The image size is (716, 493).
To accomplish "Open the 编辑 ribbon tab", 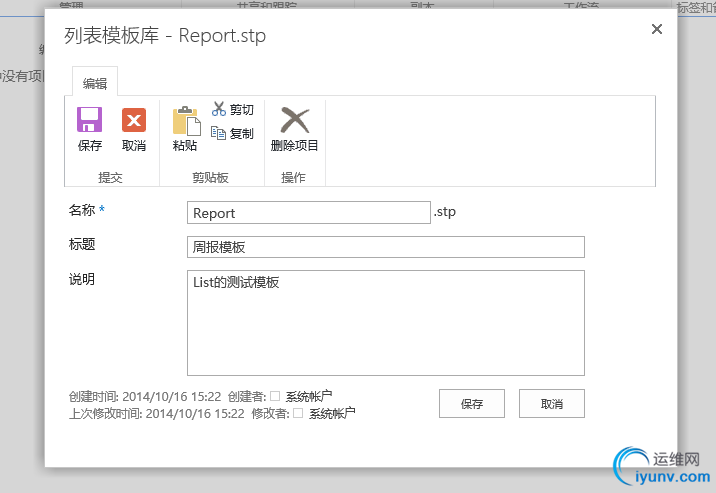I will 95,83.
